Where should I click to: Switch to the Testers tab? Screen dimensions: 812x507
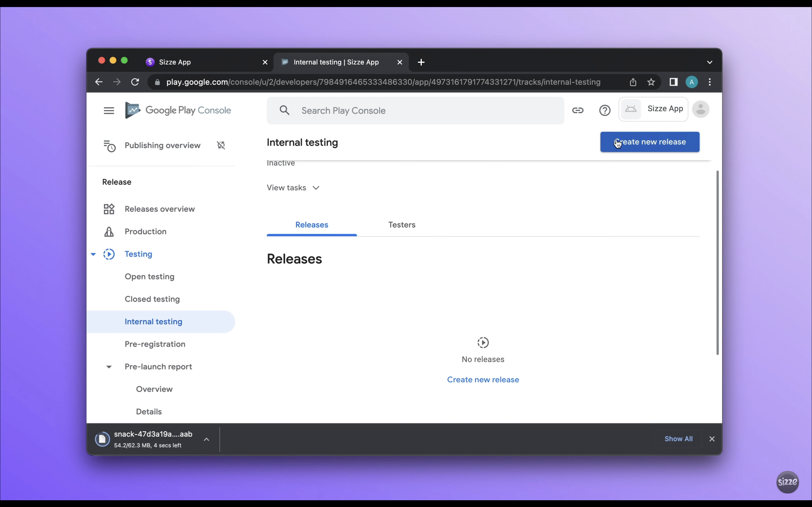pyautogui.click(x=402, y=225)
